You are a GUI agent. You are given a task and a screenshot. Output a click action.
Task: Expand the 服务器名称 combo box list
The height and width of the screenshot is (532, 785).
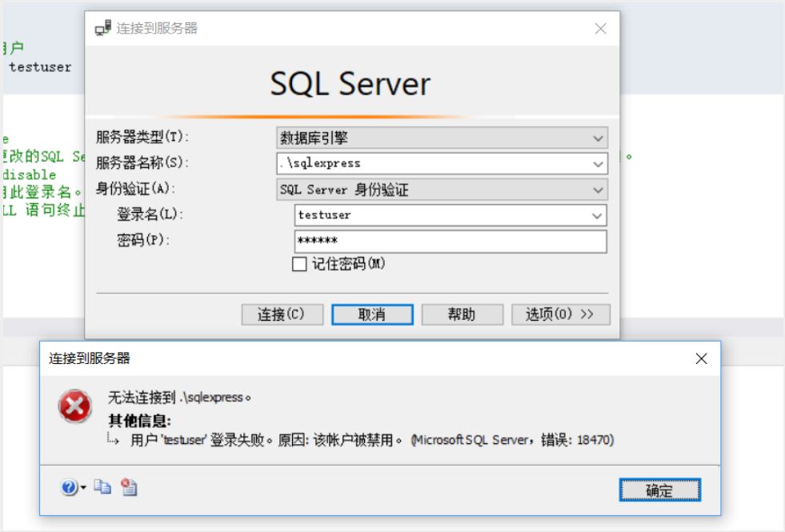[x=597, y=164]
